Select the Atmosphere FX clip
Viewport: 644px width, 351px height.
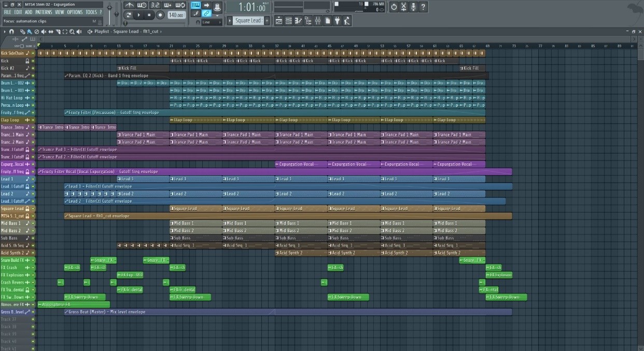pos(74,304)
